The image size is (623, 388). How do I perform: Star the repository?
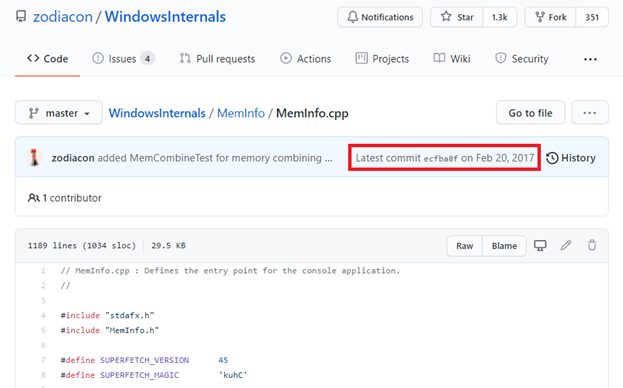tap(457, 17)
